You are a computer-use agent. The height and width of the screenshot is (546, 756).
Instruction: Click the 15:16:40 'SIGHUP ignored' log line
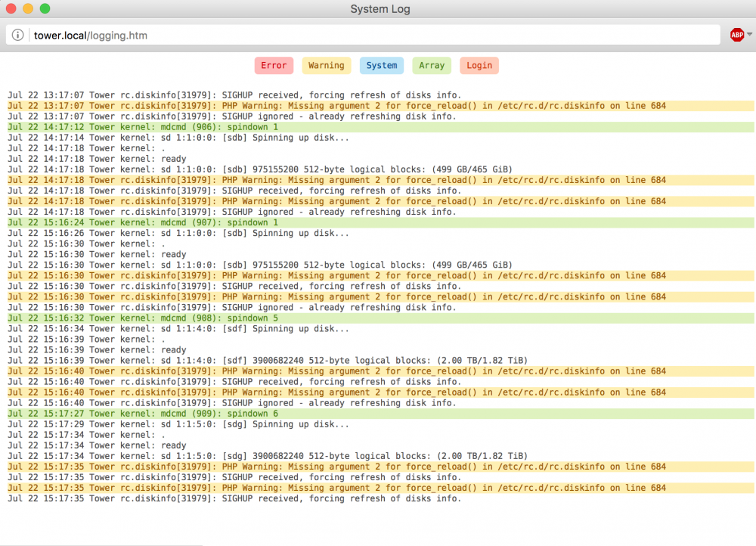click(x=231, y=403)
